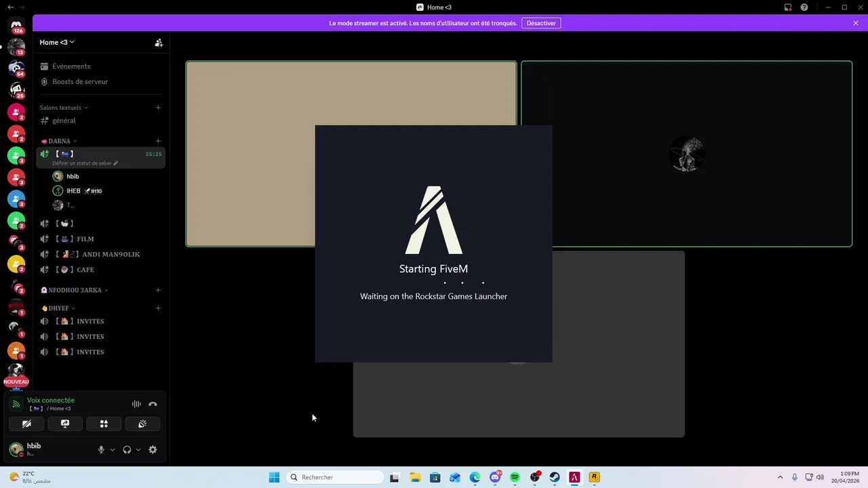
Task: Switch to Discord from the taskbar
Action: coord(495,477)
